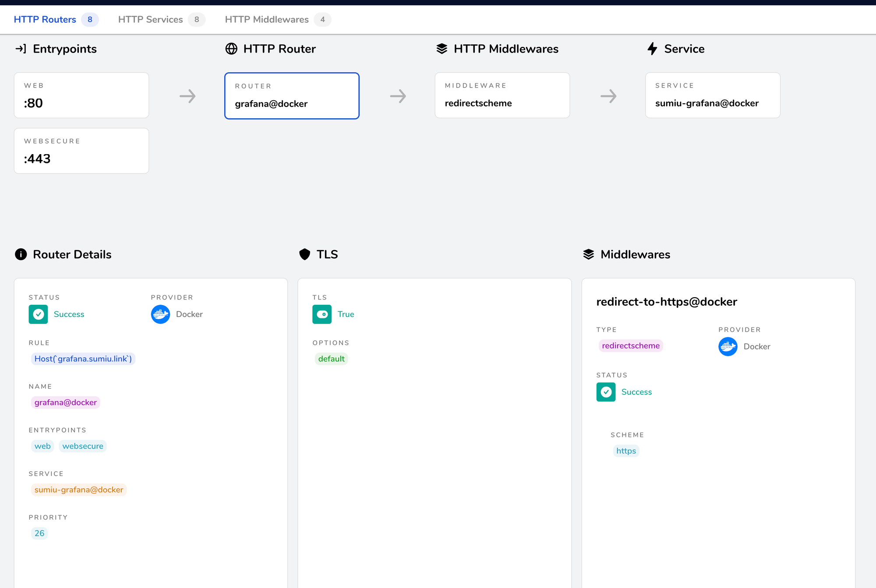Click the Entrypoints arrow icon
This screenshot has height=588, width=876.
pos(21,49)
